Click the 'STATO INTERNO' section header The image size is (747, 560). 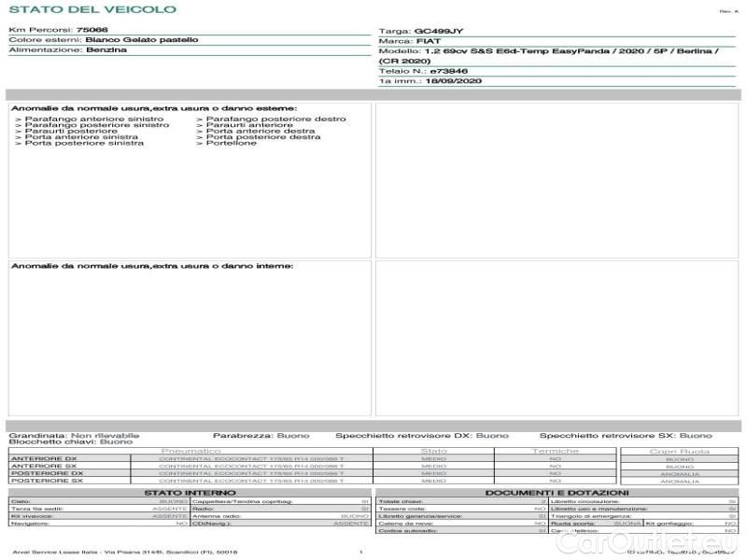pyautogui.click(x=190, y=493)
